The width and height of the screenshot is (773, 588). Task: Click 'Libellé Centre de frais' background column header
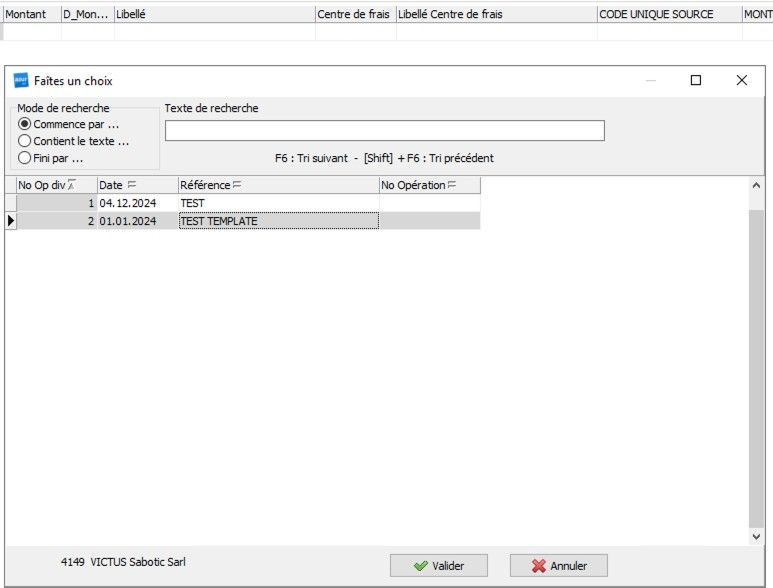coord(496,14)
